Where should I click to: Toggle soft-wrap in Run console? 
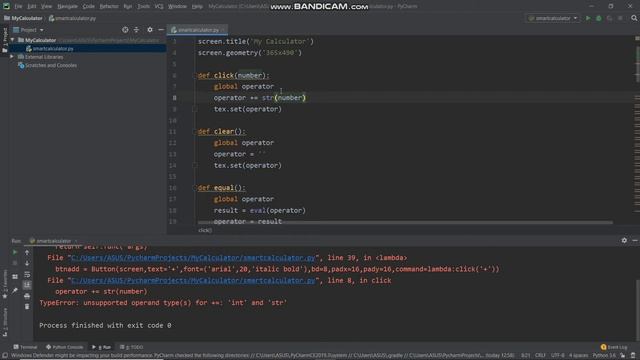point(27,274)
